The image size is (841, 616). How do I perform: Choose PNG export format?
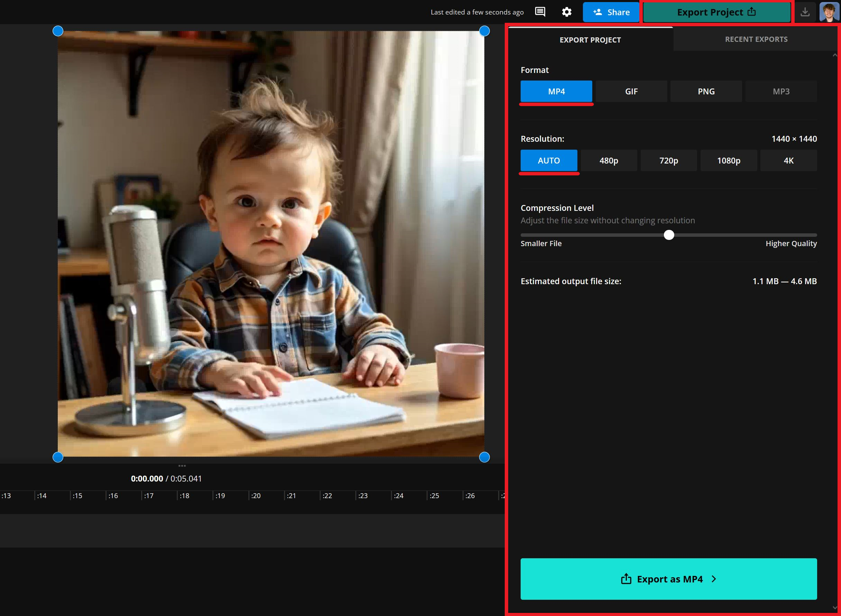[706, 91]
